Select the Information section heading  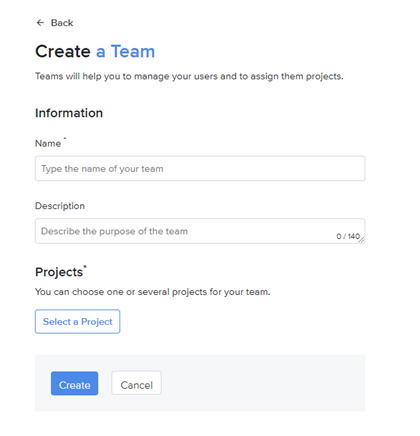(69, 113)
